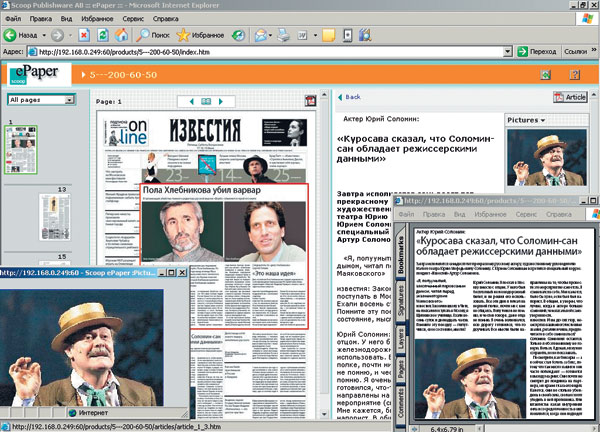Open Search (Поиск) in browser toolbar
600x432 pixels.
pos(153,34)
